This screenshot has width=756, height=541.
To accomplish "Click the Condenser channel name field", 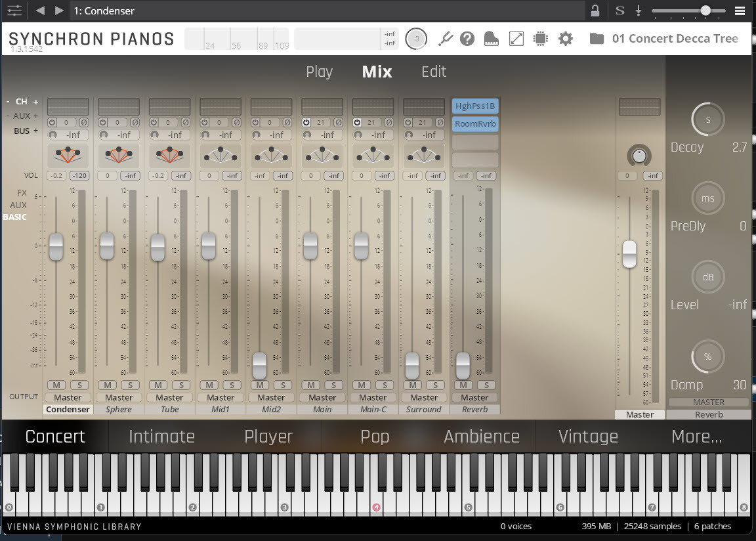I will coord(68,410).
